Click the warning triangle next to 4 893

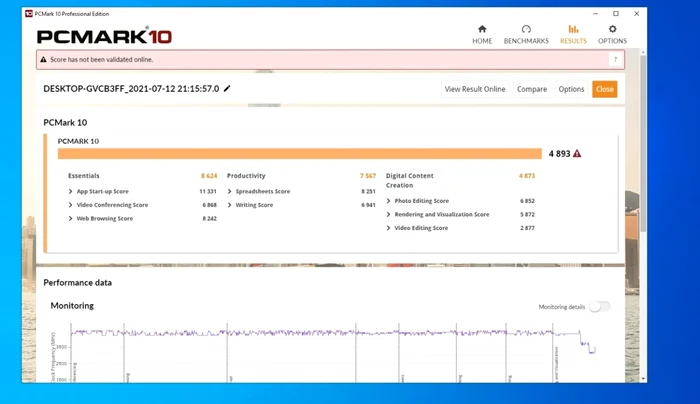pos(577,154)
